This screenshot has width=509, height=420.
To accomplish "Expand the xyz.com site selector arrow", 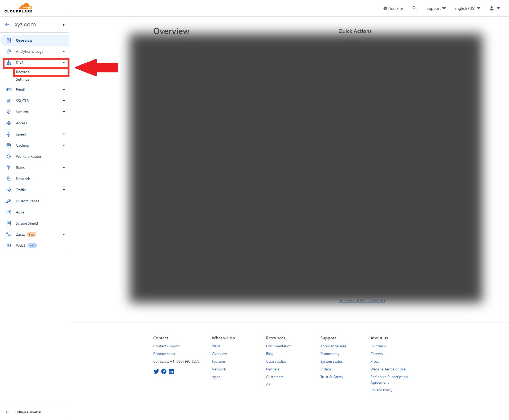I will 64,25.
